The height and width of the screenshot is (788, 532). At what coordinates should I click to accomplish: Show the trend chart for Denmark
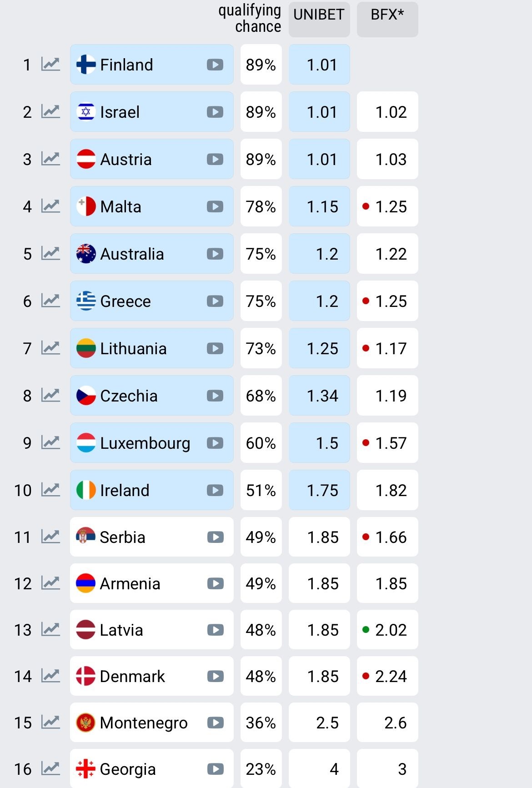pos(50,676)
